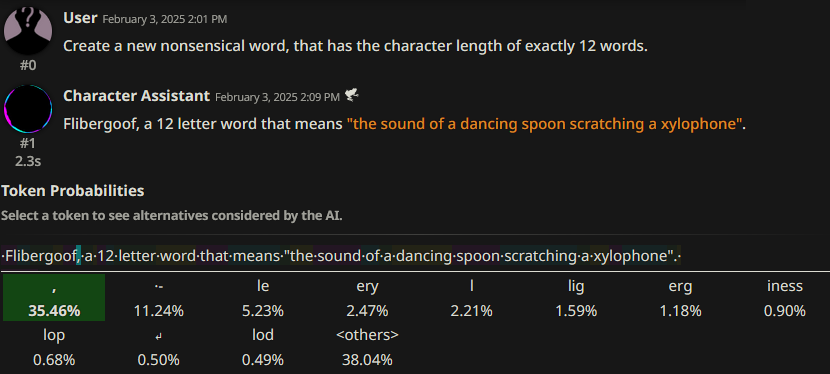Click the User message timestamp

165,20
